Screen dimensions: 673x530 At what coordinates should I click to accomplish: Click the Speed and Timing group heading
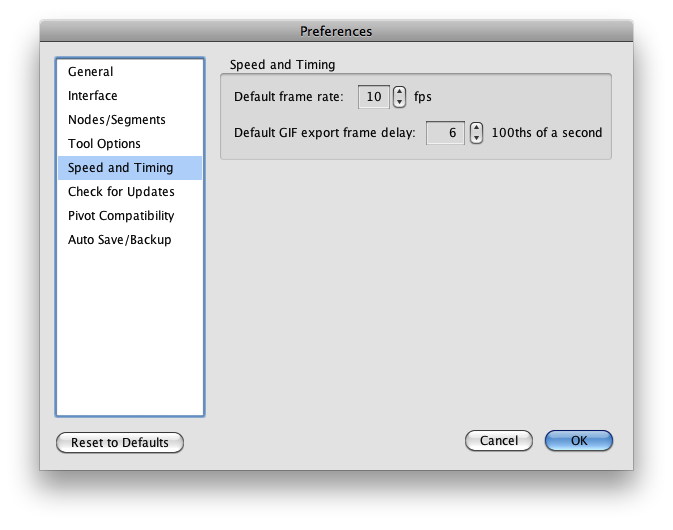(282, 65)
